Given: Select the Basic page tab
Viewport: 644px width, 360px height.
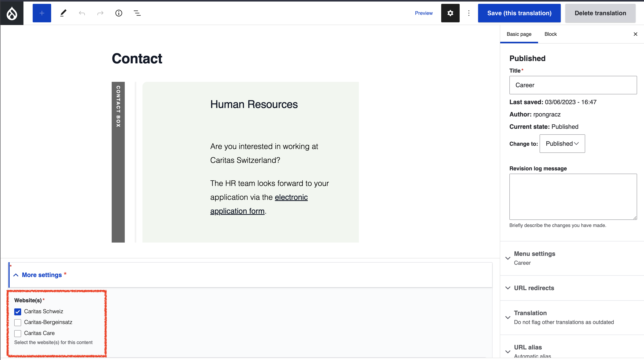Looking at the screenshot, I should click(519, 34).
